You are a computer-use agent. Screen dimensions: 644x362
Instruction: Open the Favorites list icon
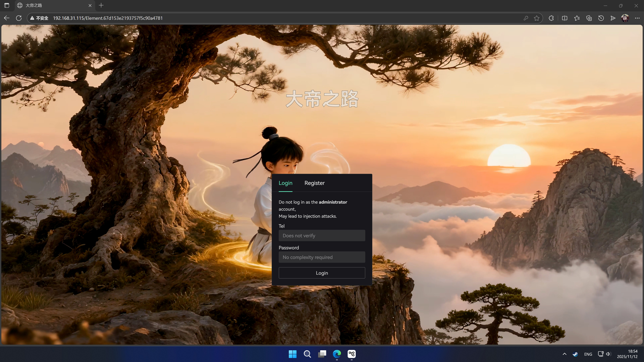pyautogui.click(x=577, y=18)
